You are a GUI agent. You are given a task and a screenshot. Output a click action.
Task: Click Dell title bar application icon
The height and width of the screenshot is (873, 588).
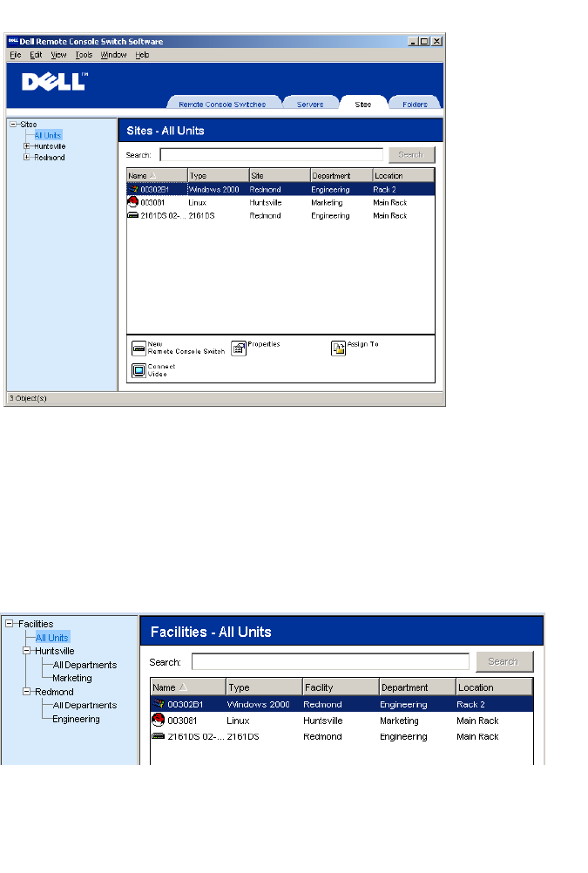13,41
